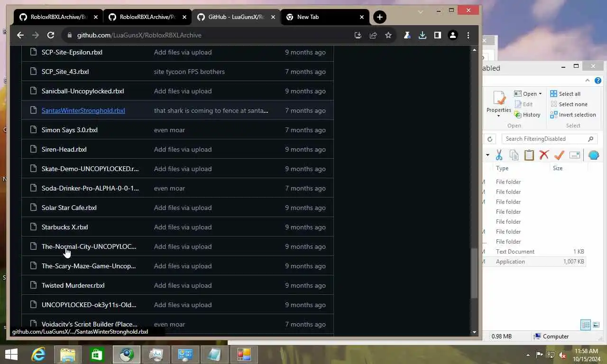Click the red X Delete icon in File Explorer
Image resolution: width=607 pixels, height=364 pixels.
point(544,155)
